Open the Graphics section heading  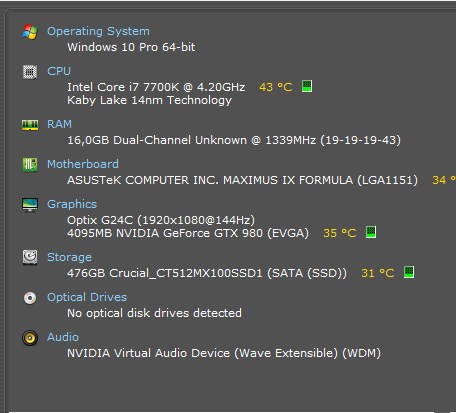(x=72, y=204)
